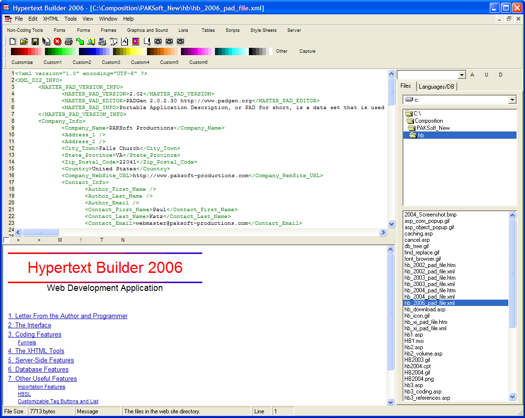Open the XHTML menu

(x=51, y=19)
